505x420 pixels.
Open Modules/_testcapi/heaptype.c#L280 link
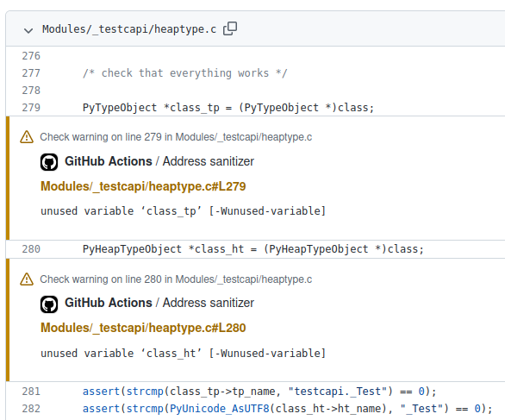pyautogui.click(x=143, y=328)
